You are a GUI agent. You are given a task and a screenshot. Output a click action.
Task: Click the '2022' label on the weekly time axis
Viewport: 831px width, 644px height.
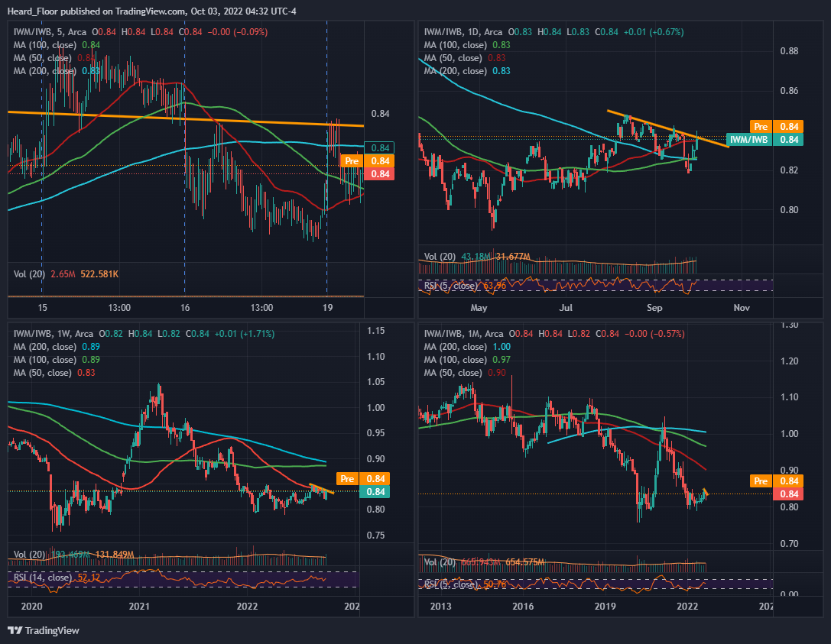click(247, 606)
